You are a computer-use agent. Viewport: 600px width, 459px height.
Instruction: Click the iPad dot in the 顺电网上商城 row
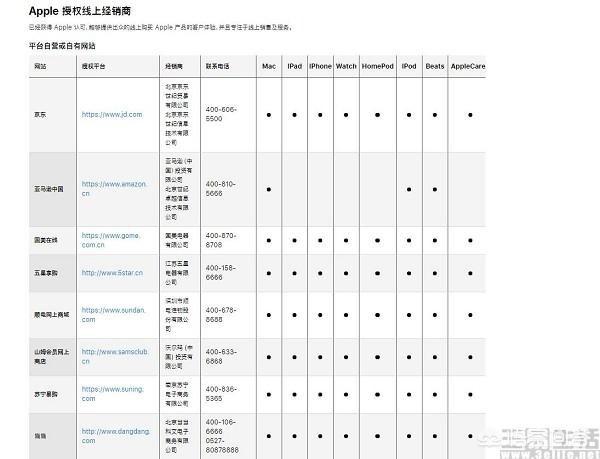295,315
